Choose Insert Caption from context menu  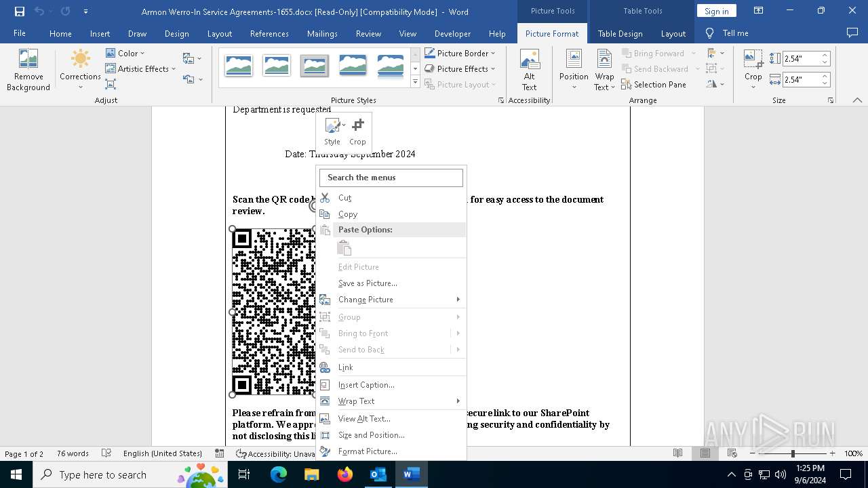(x=392, y=385)
